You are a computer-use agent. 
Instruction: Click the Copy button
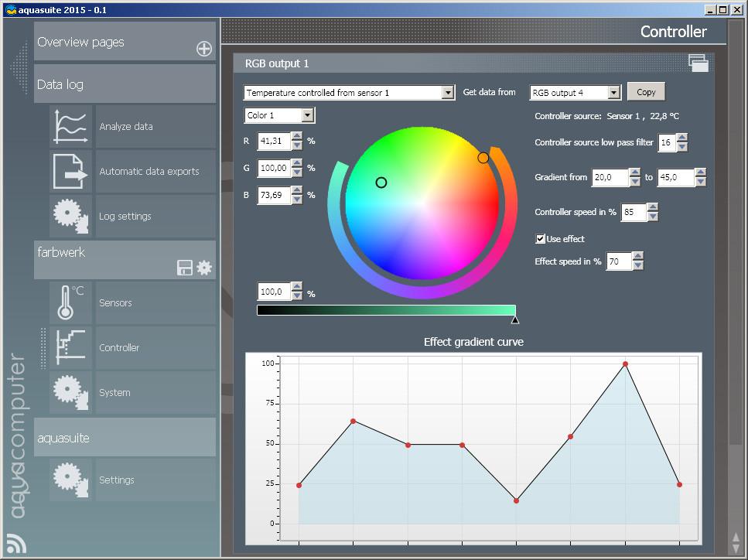coord(646,92)
